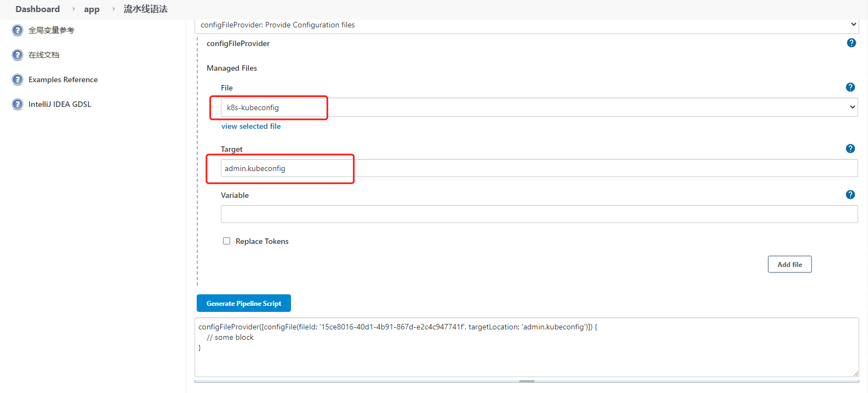Open help for the Variable field
868x393 pixels.
pyautogui.click(x=850, y=195)
